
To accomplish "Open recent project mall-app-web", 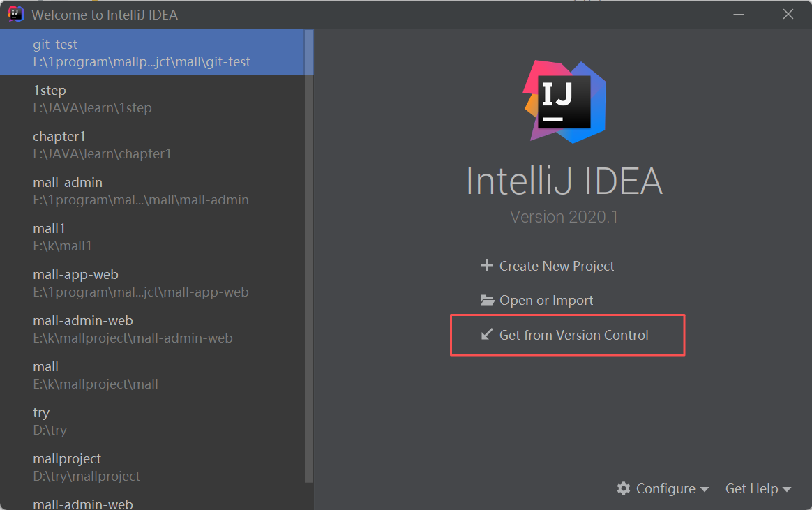I will (153, 283).
